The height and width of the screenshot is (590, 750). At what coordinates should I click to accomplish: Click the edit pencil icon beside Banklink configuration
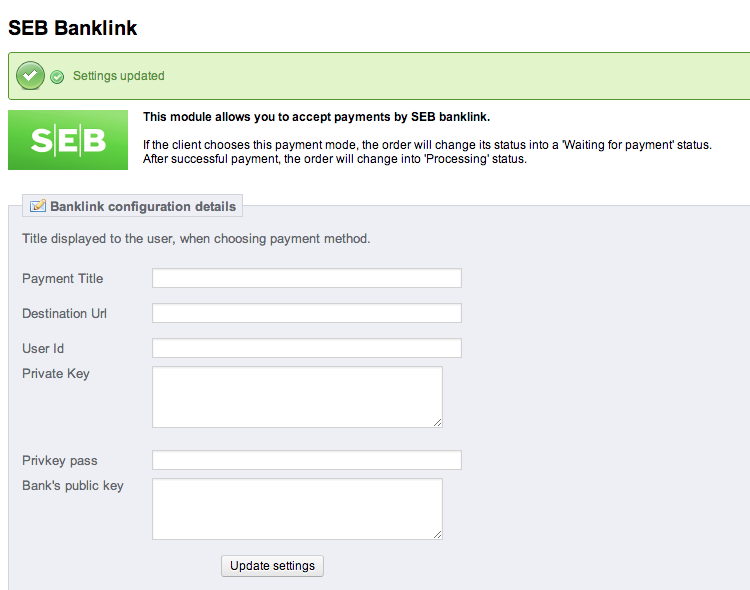pos(38,206)
